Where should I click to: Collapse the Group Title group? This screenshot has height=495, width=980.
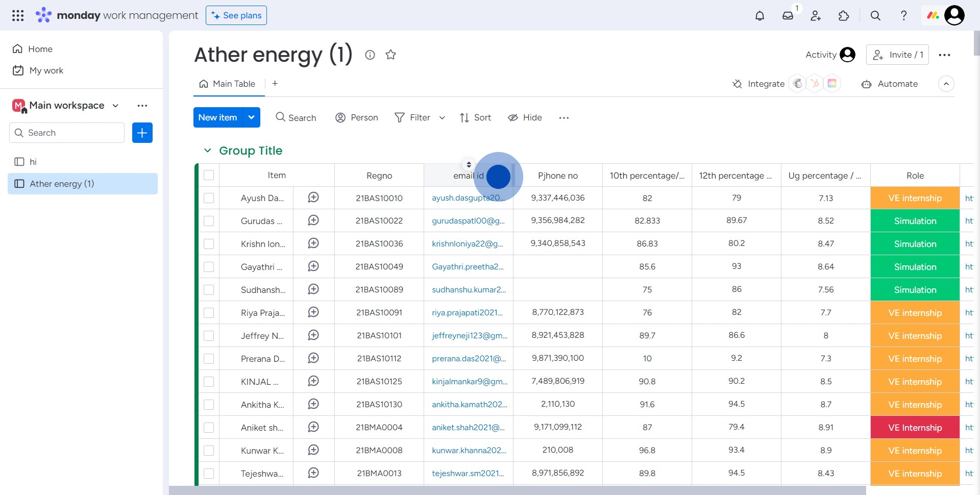point(207,151)
